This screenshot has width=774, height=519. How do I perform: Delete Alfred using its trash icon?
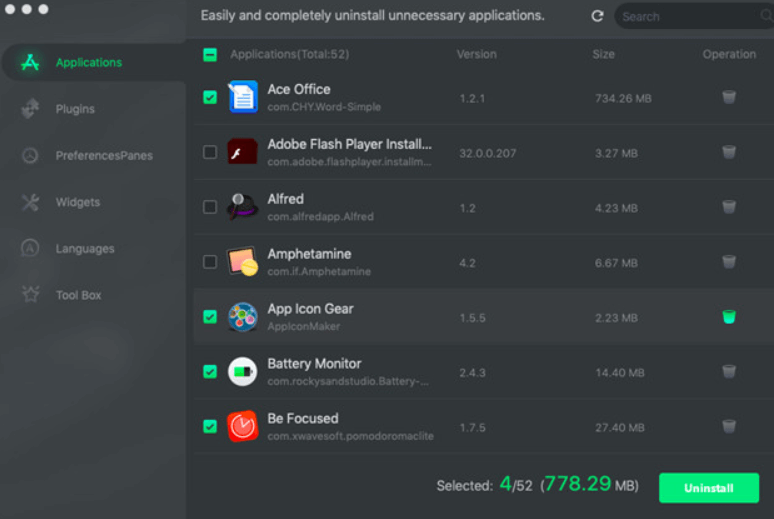[729, 207]
